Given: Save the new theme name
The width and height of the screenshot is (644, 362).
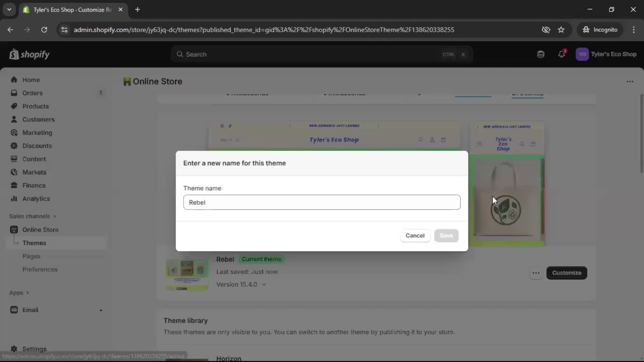Looking at the screenshot, I should coord(446,236).
